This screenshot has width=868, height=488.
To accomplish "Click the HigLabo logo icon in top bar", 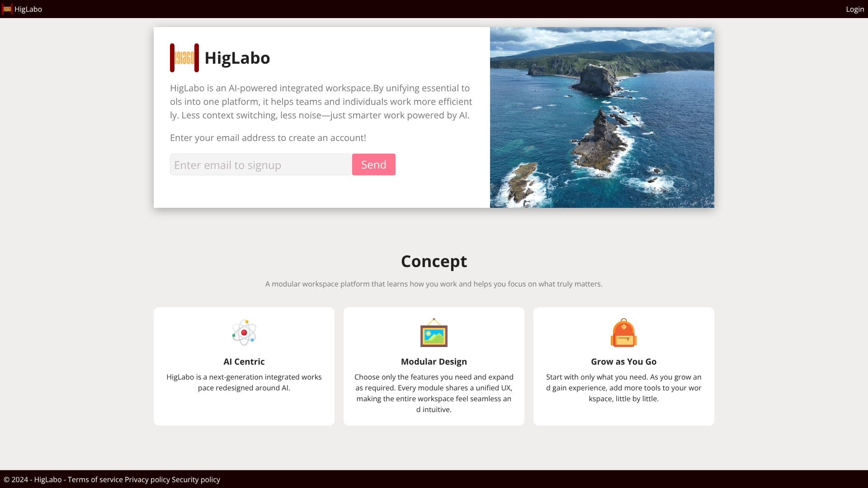I will pyautogui.click(x=7, y=9).
